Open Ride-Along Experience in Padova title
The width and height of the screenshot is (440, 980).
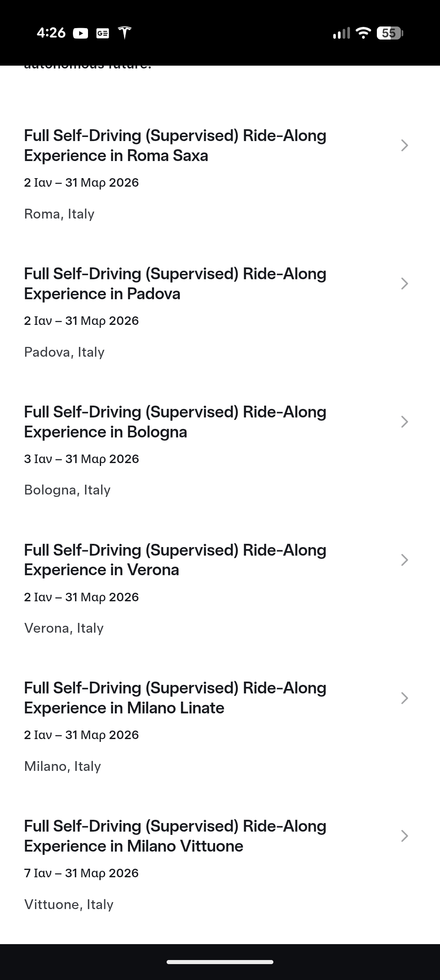175,284
